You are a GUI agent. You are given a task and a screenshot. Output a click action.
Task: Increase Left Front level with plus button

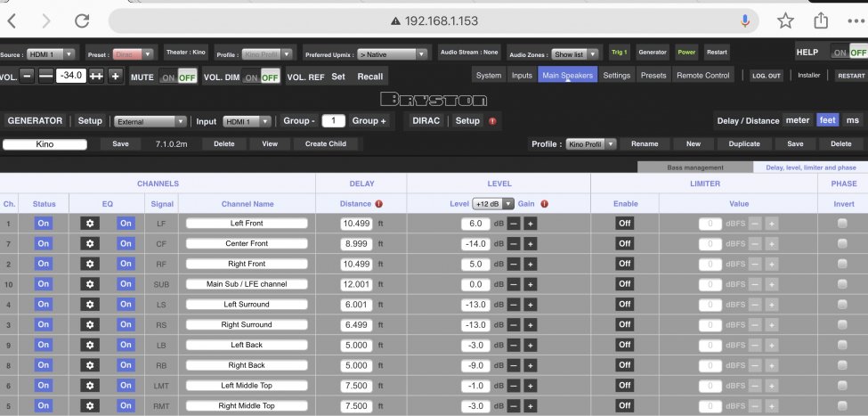click(531, 224)
